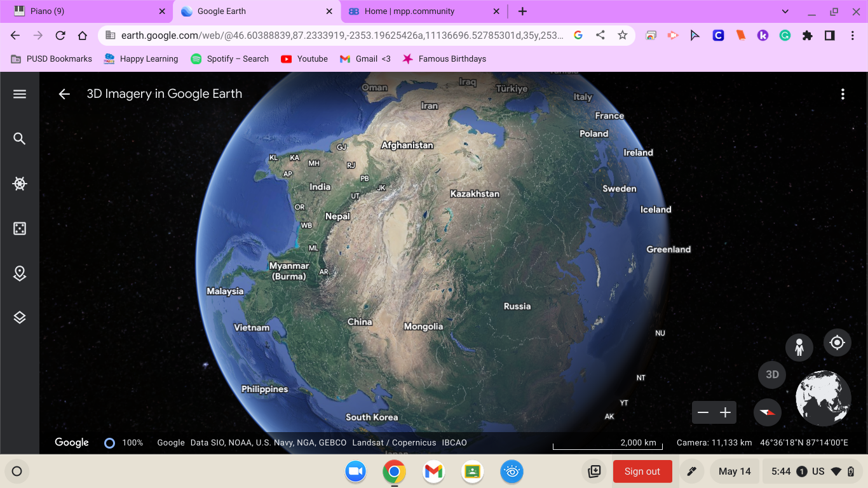This screenshot has height=488, width=868.
Task: Go back in browser history
Action: coord(15,36)
